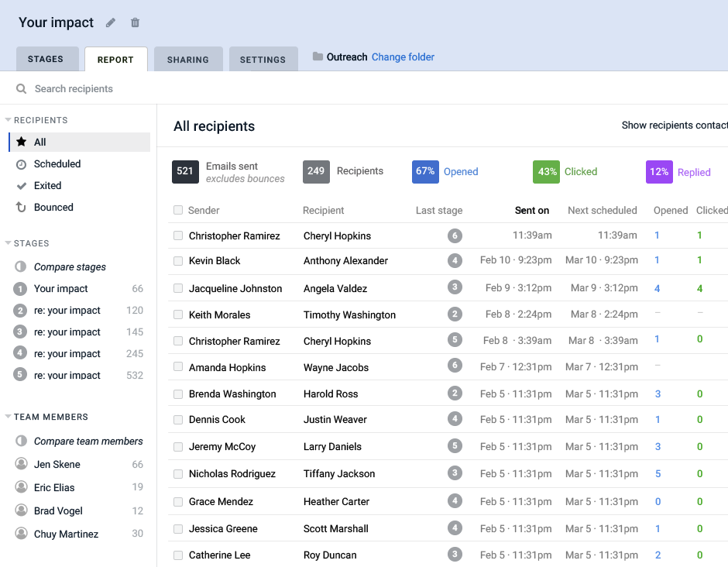Screen dimensions: 728x567
Task: Select the Brenda Washington row checkbox
Action: click(x=178, y=393)
